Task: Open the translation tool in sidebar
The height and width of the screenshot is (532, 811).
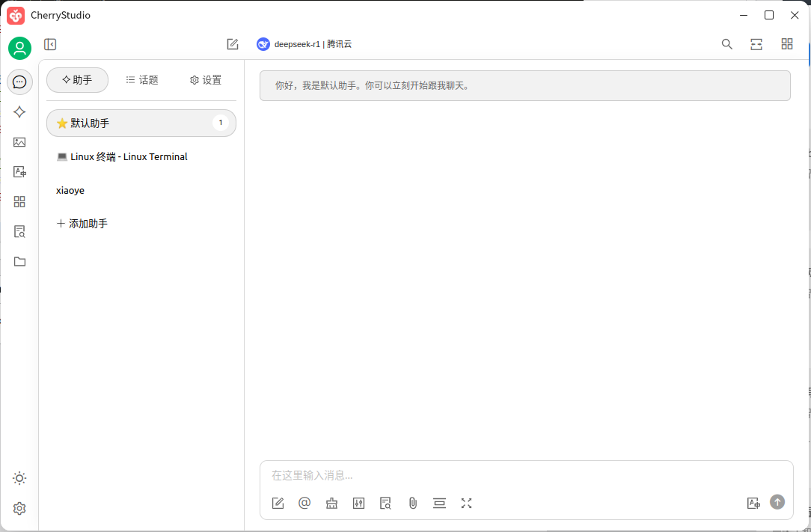Action: (19, 171)
